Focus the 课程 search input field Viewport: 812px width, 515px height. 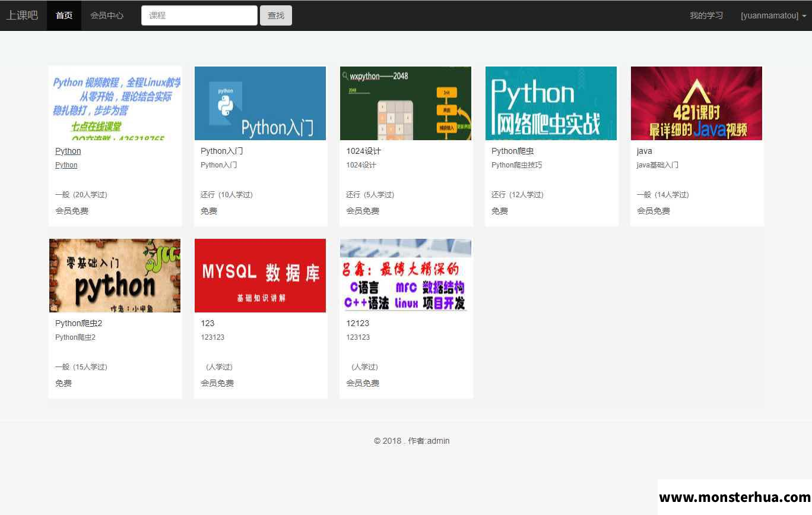[199, 15]
